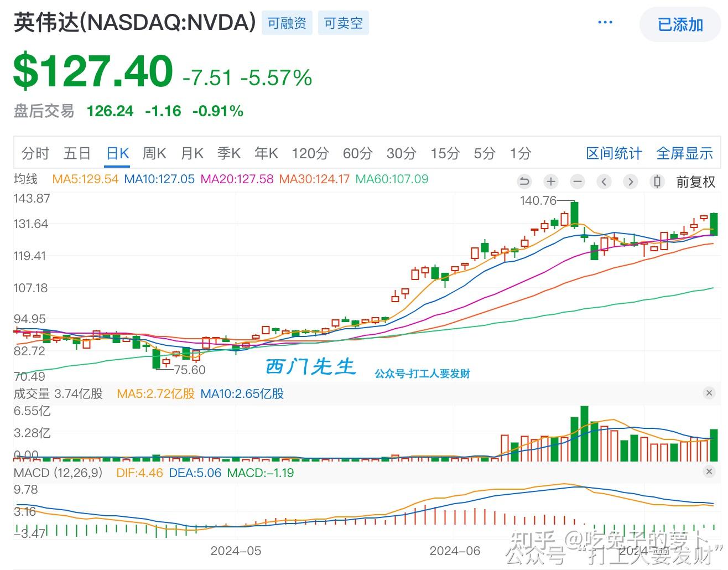Click the stock title 英伟达(NASDAQ:NVDA)
Image resolution: width=728 pixels, height=570 pixels.
point(135,23)
